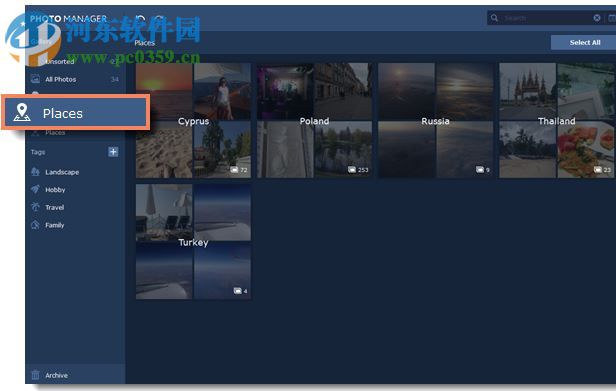Add a new tag with the plus button
This screenshot has height=391, width=616.
[x=113, y=152]
